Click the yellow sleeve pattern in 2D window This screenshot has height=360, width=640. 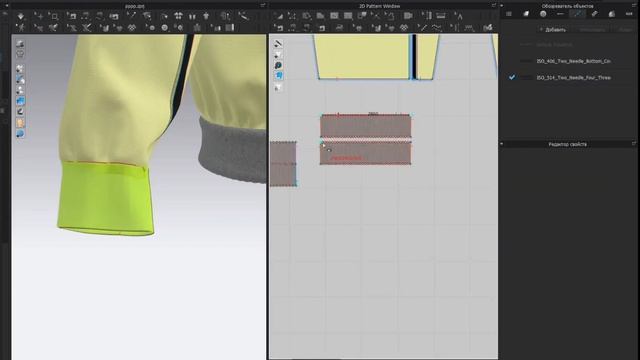(363, 56)
